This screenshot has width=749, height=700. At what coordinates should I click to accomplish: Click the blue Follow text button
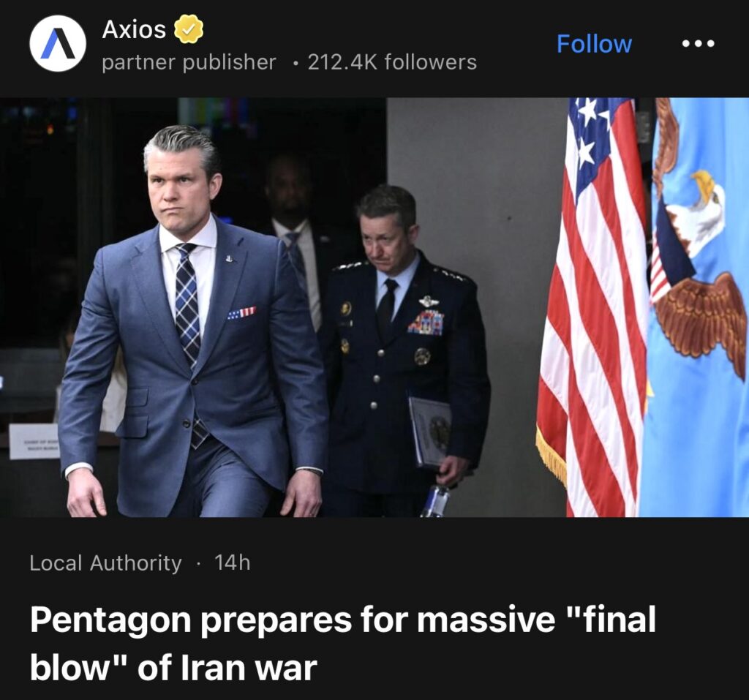click(594, 44)
